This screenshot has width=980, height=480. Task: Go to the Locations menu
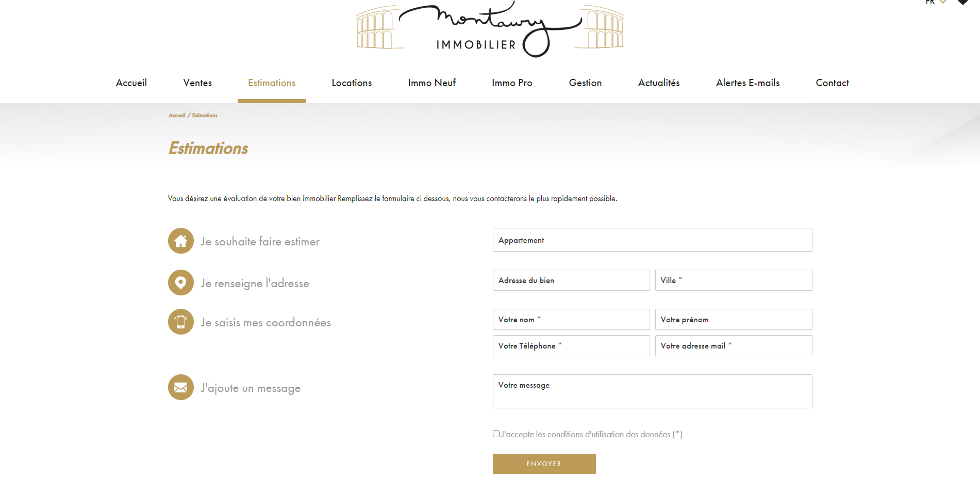[352, 83]
